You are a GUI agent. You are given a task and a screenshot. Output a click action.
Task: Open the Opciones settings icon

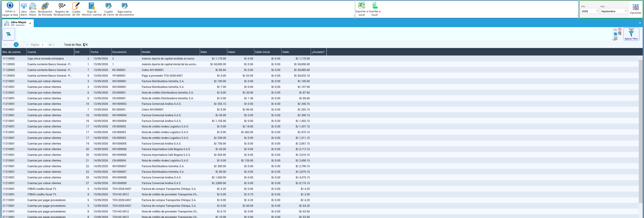pyautogui.click(x=635, y=9)
